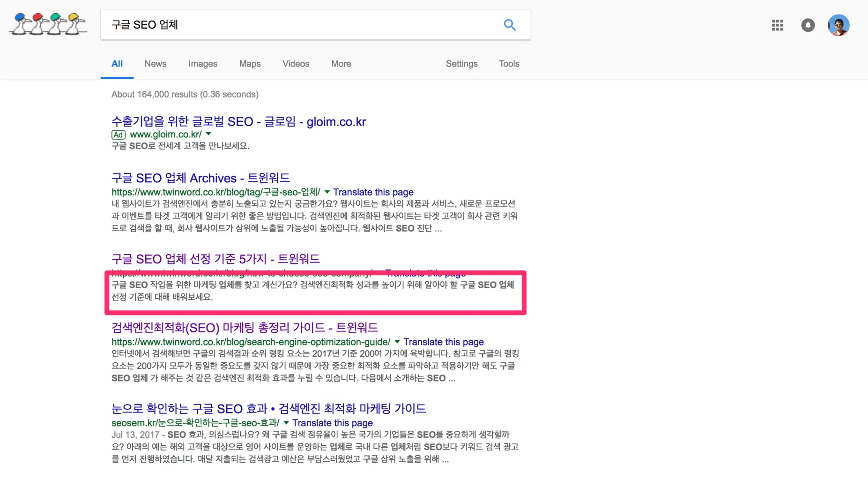
Task: Switch to the Maps tab
Action: click(x=250, y=64)
